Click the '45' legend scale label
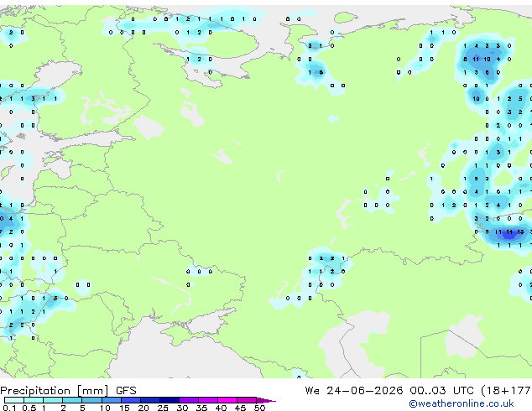Image resolution: width=532 pixels, height=411 pixels. [x=240, y=408]
